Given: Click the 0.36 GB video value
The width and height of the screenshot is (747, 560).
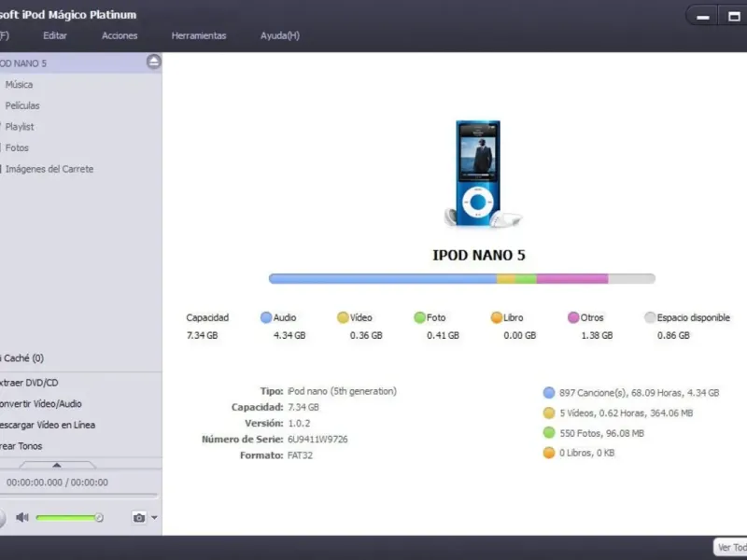Looking at the screenshot, I should tap(366, 335).
